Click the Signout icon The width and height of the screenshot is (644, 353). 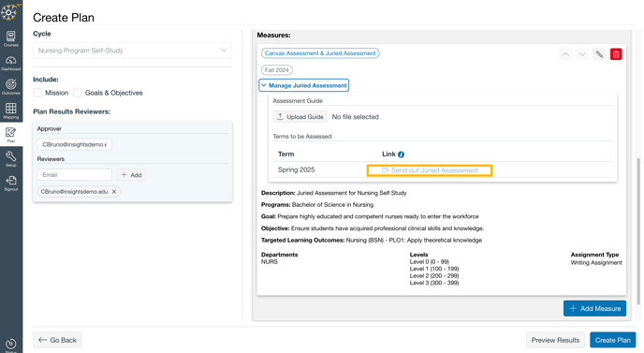click(11, 183)
